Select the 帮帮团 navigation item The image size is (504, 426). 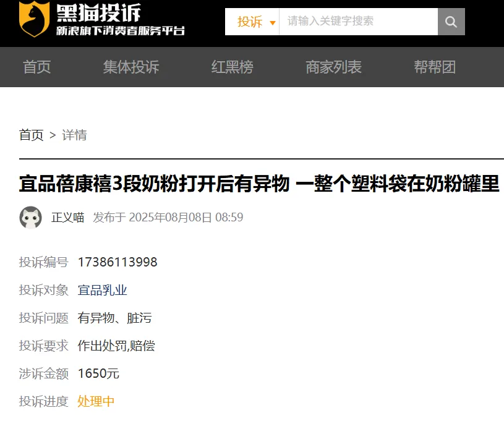click(x=435, y=67)
